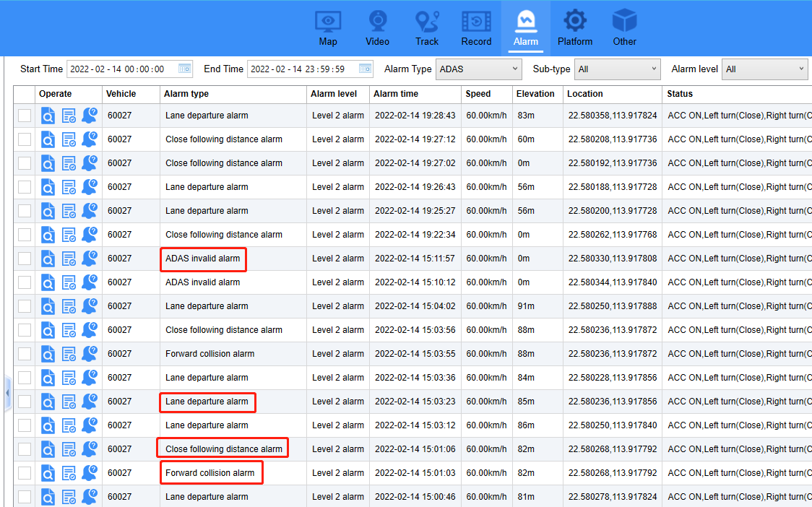Open the Track tab
Image resolution: width=812 pixels, height=507 pixels.
click(427, 28)
